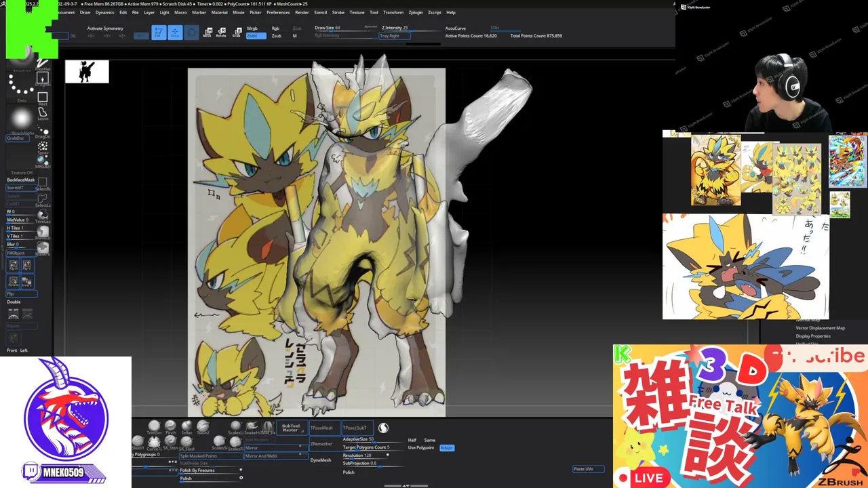Screen dimensions: 868x488
Task: Select the SelectLasso brush
Action: click(43, 199)
